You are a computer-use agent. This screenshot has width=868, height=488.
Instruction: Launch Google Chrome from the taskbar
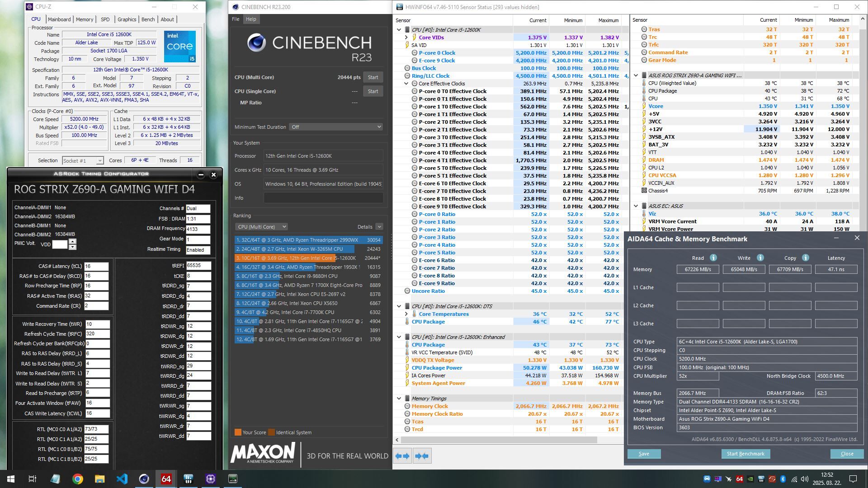click(78, 479)
